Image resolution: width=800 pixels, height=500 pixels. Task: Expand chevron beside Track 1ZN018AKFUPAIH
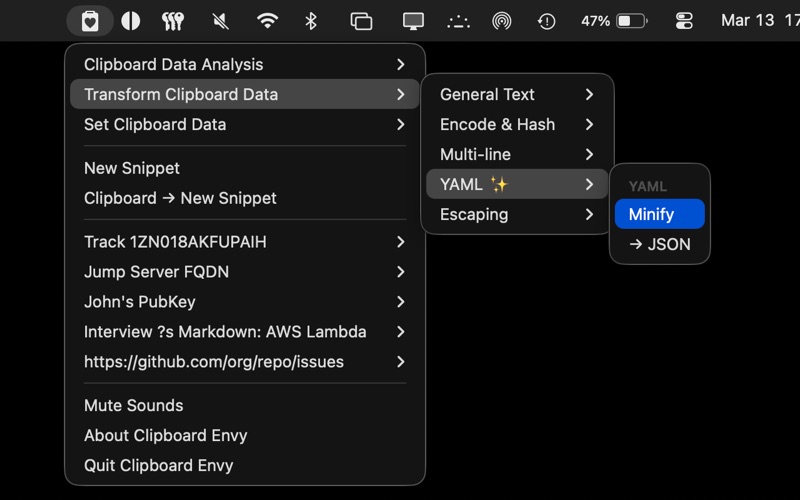(401, 242)
